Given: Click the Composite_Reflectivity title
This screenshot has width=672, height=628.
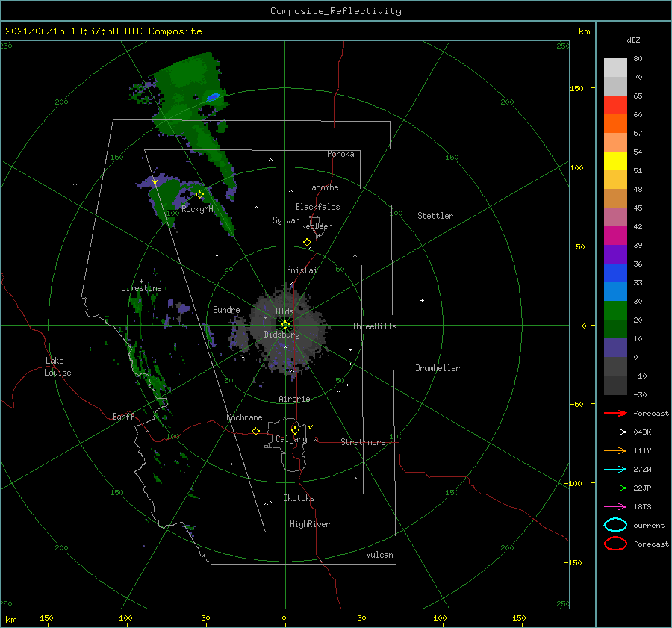Looking at the screenshot, I should pyautogui.click(x=335, y=11).
